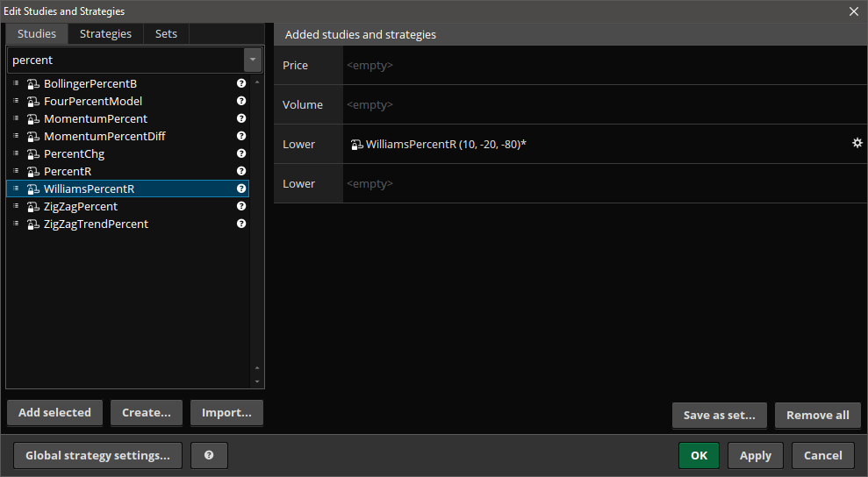Click the Apply button
Viewport: 868px width, 477px height.
[x=755, y=455]
